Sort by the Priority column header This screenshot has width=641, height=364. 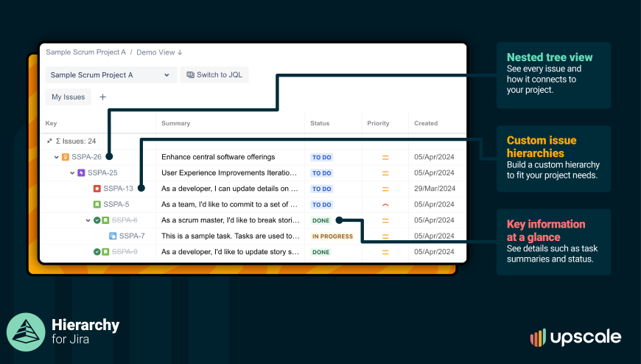(378, 123)
